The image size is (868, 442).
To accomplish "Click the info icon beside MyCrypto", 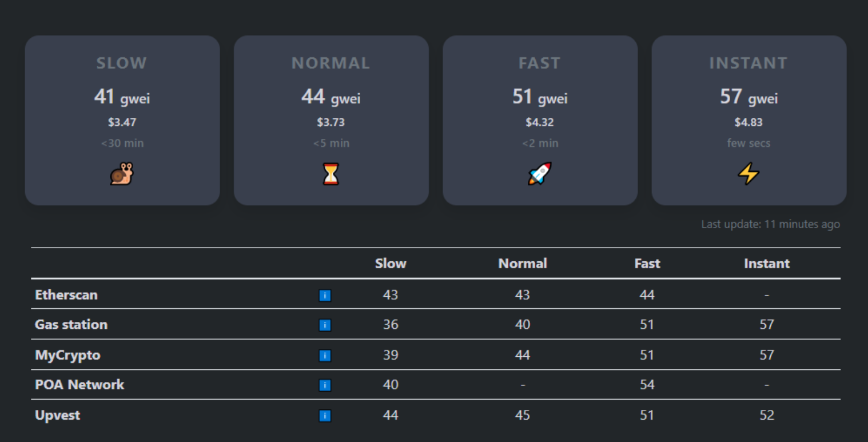I will pos(325,356).
